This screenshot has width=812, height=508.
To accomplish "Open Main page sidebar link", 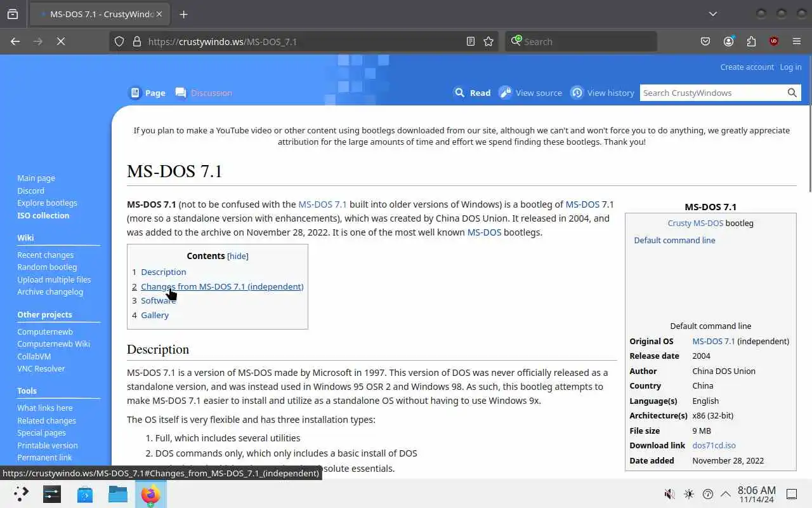I will coord(36,178).
